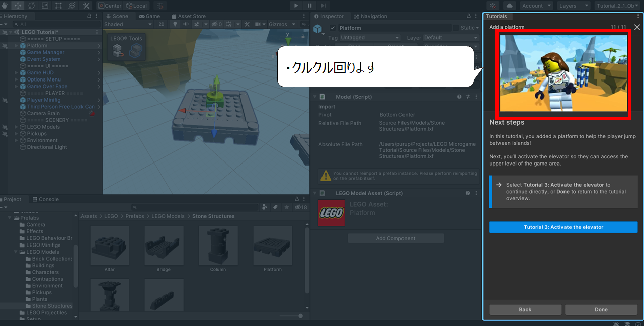This screenshot has height=326, width=644.
Task: Select the Rotate tool
Action: click(32, 6)
